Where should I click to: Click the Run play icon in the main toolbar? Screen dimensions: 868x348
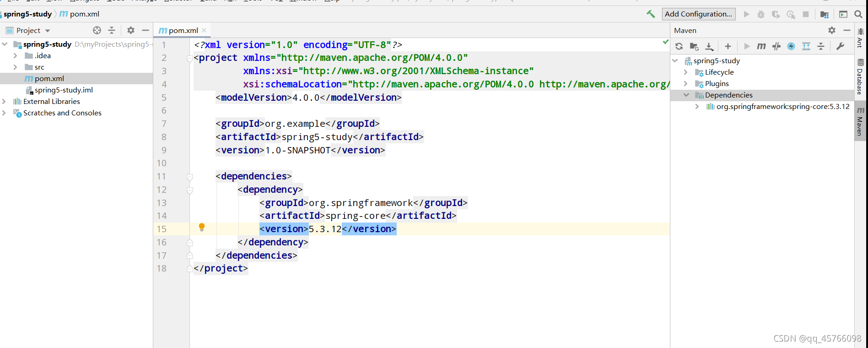pos(747,14)
